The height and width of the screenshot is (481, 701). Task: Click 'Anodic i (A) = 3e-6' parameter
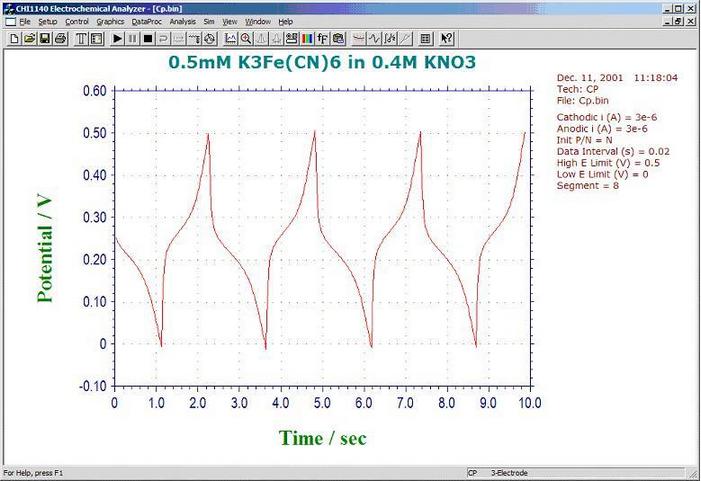tap(602, 129)
